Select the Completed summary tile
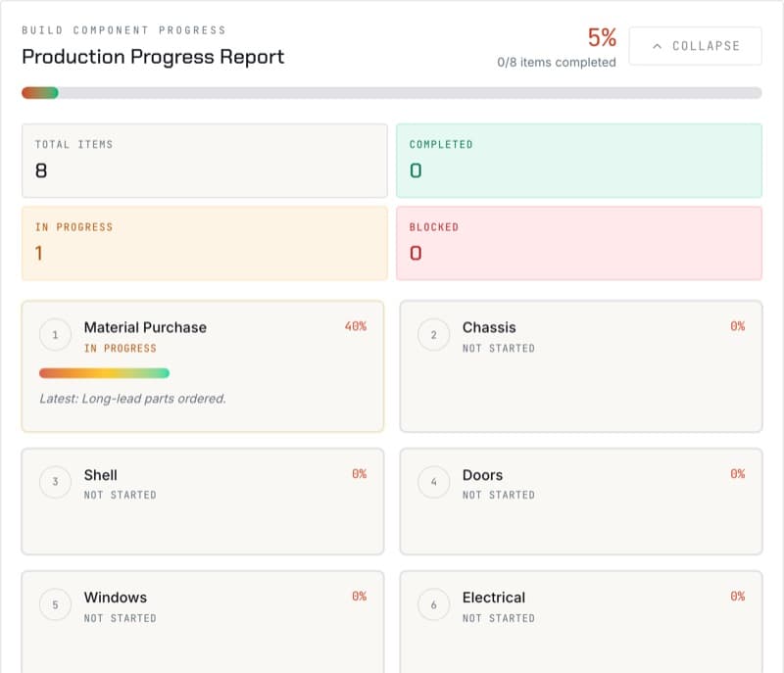 [579, 161]
